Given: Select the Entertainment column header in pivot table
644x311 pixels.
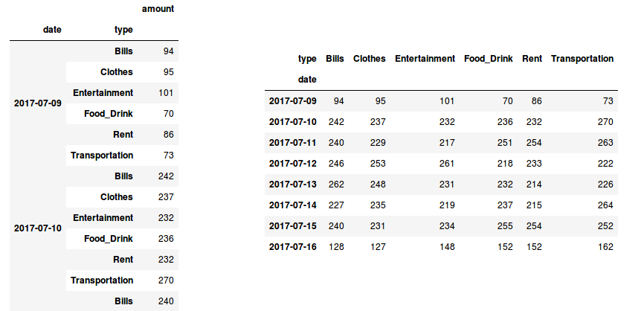Looking at the screenshot, I should click(425, 58).
